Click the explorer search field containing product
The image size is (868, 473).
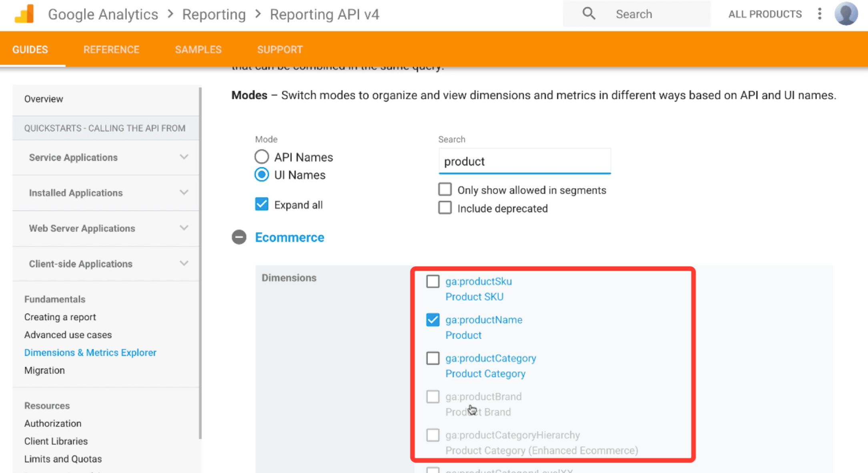(x=524, y=161)
